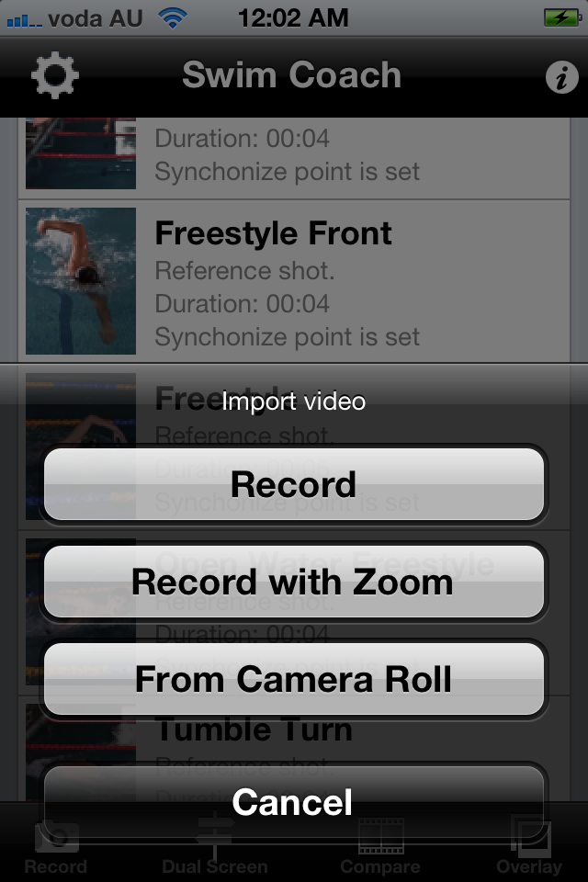Tap the Record button in action sheet

point(294,484)
